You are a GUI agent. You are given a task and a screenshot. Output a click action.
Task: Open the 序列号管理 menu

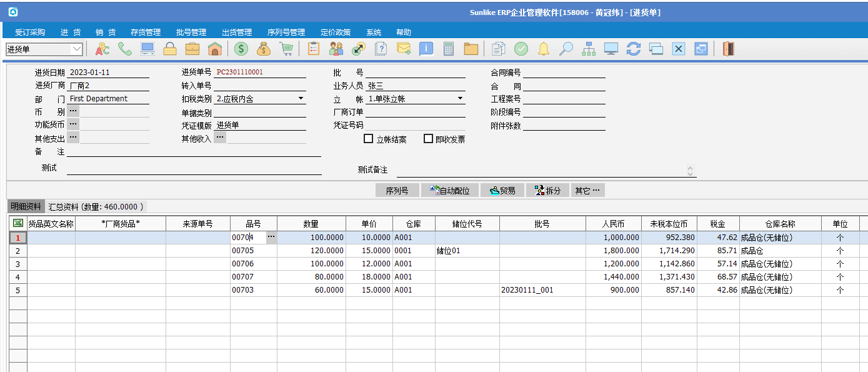coord(286,33)
